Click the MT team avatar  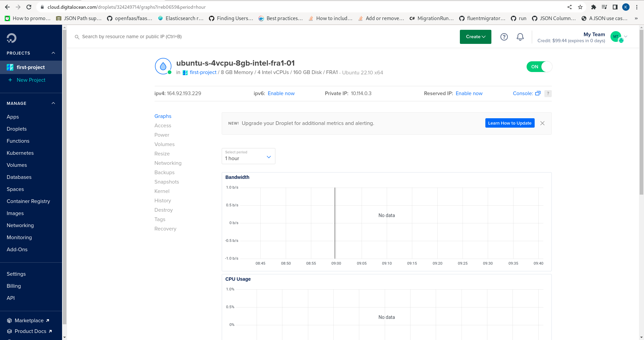point(616,37)
